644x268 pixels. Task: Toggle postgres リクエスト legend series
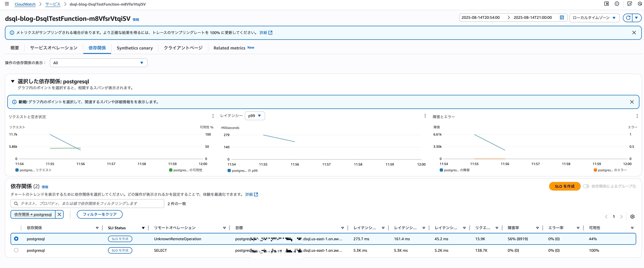34,170
